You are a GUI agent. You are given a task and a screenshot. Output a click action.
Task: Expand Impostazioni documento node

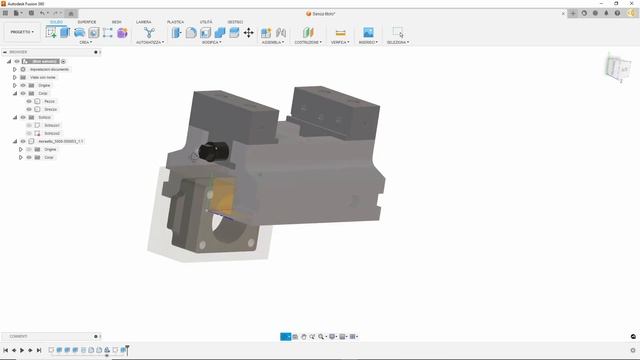click(x=15, y=69)
